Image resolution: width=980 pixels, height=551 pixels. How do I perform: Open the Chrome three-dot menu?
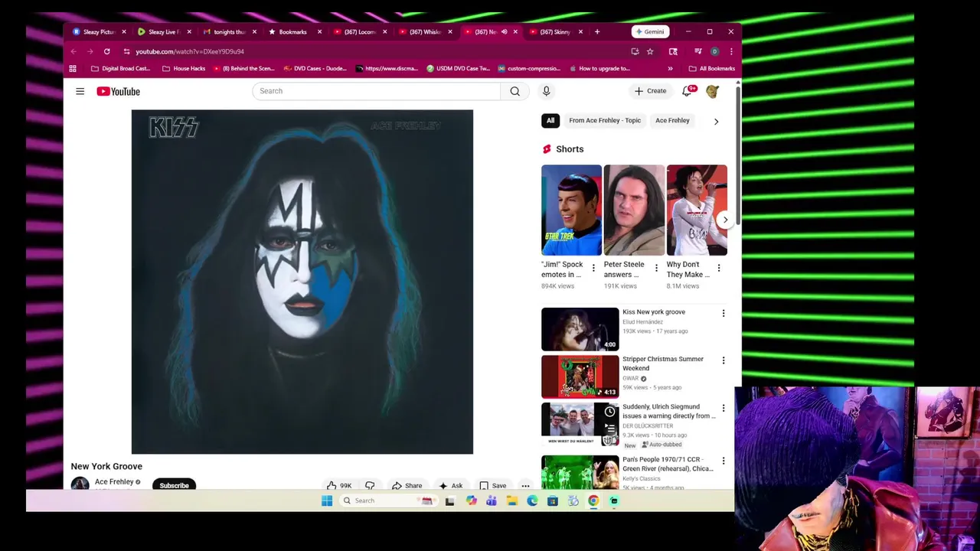tap(731, 51)
